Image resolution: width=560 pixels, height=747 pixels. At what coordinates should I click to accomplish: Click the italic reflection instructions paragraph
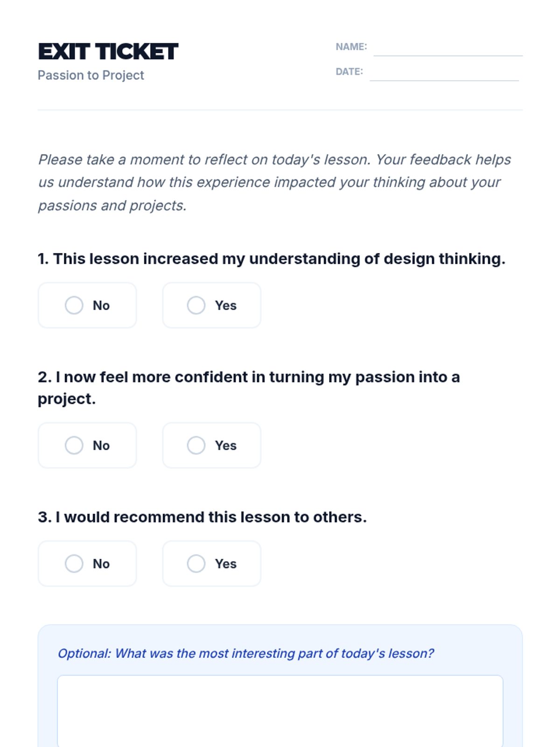274,182
